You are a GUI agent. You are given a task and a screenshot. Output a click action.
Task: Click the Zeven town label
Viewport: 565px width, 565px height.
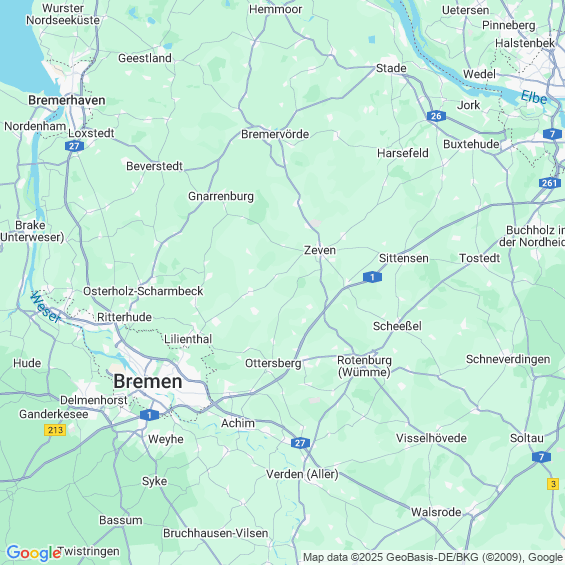click(320, 250)
